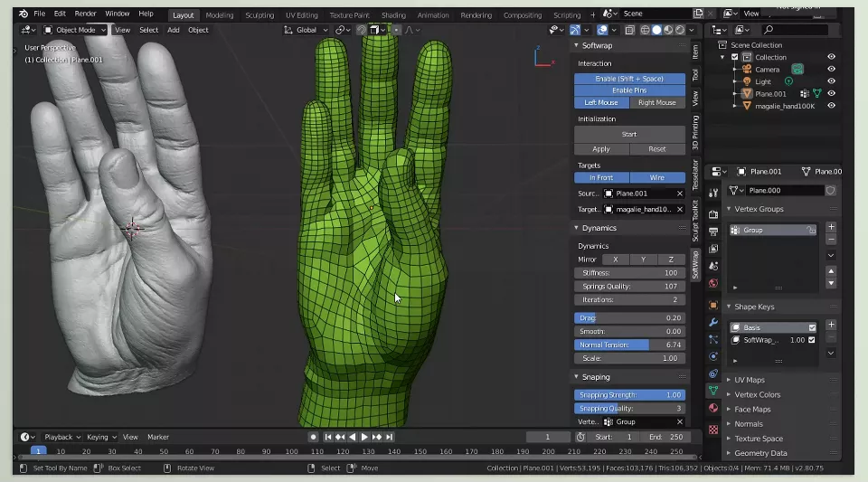Open the Playback dropdown in timeline
This screenshot has width=868, height=482.
pos(62,437)
